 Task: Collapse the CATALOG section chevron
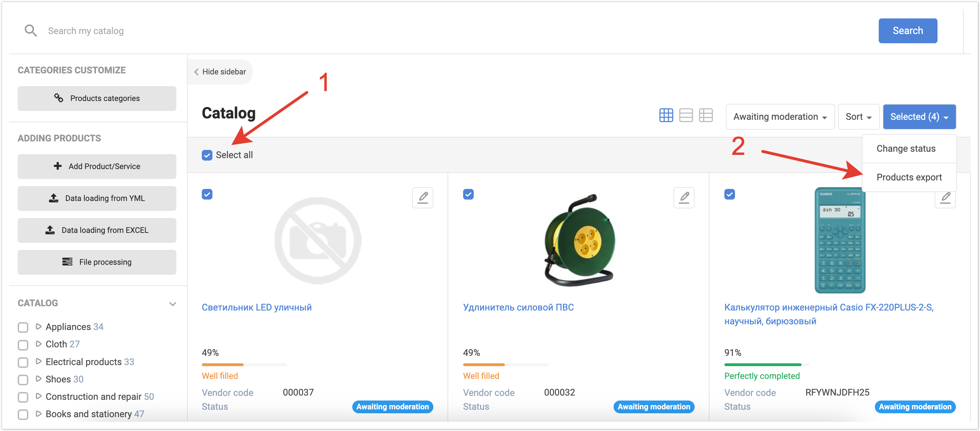coord(173,304)
